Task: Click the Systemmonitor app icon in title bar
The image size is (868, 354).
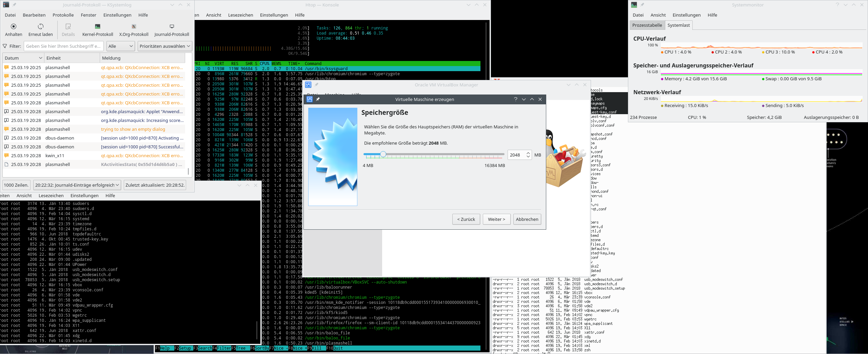Action: pos(634,5)
